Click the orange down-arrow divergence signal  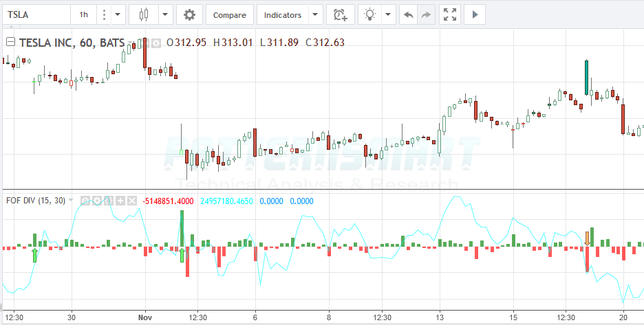pos(588,238)
